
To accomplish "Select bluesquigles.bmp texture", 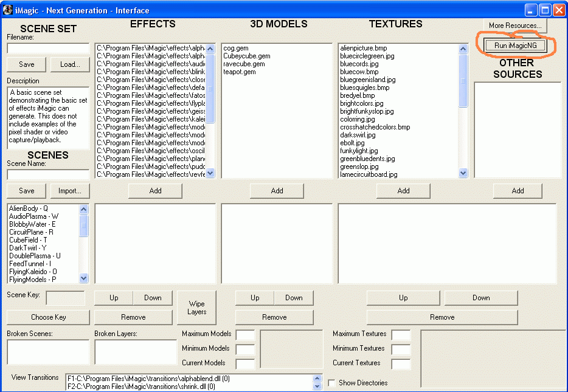I will [x=364, y=88].
